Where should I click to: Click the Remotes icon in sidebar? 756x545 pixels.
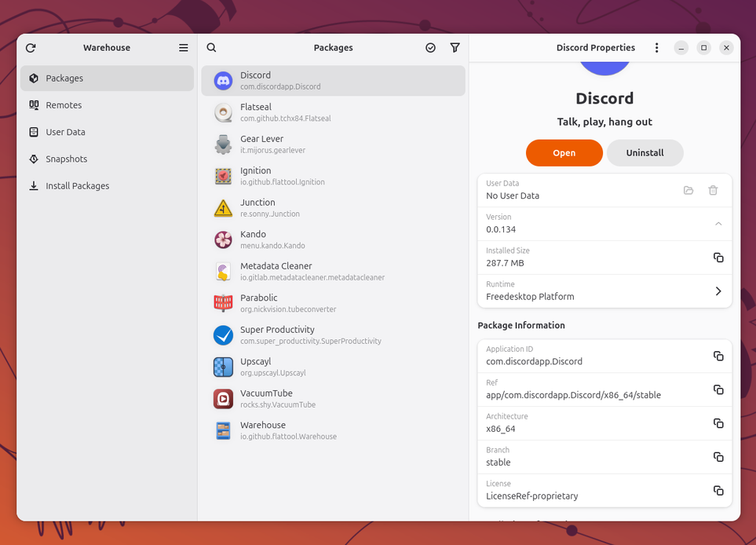(x=34, y=105)
